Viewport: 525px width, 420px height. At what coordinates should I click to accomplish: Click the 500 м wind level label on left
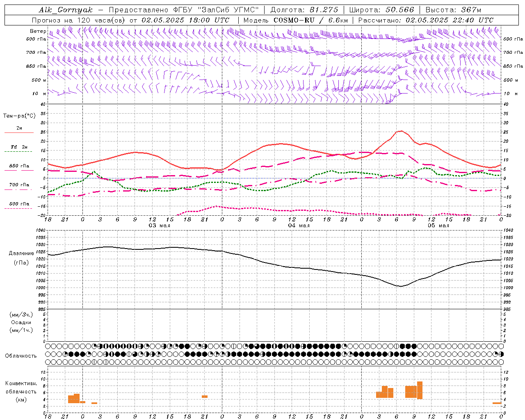pyautogui.click(x=39, y=80)
